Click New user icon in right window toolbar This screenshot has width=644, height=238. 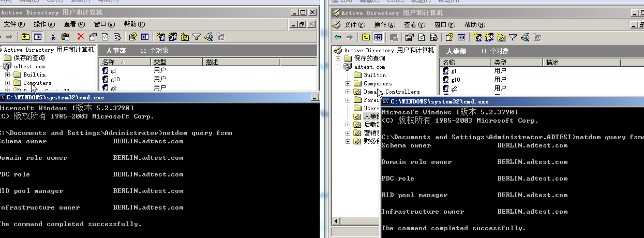point(477,37)
